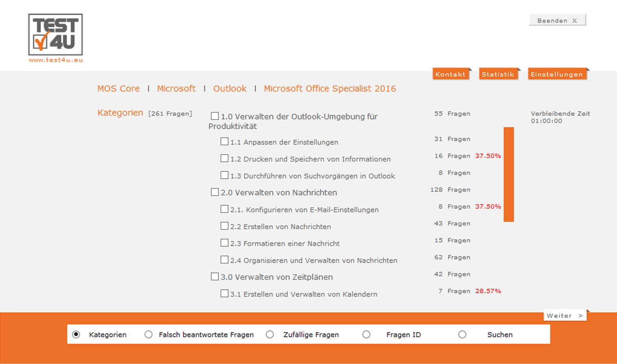
Task: Click the Kategorien heading
Action: pos(120,113)
